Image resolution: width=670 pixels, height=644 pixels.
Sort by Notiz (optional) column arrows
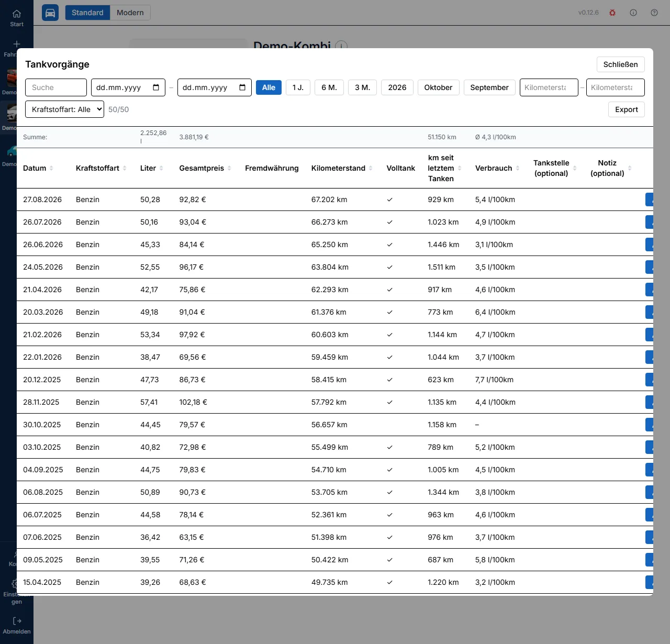click(630, 168)
